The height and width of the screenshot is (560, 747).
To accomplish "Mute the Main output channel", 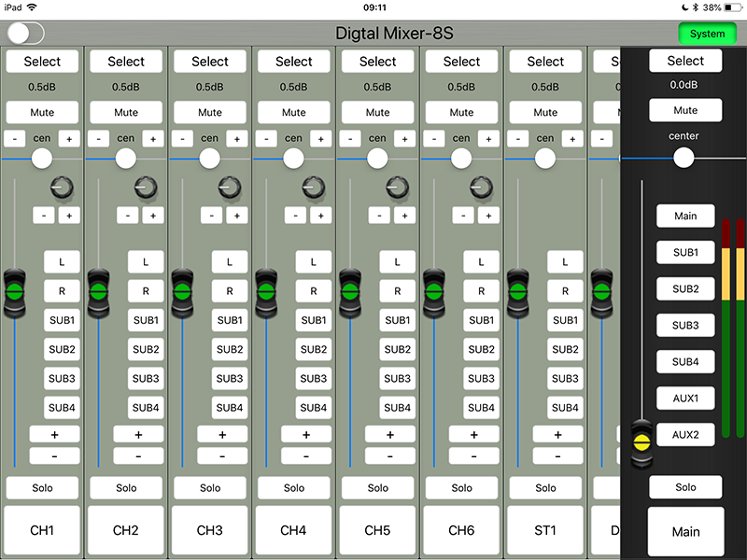I will pyautogui.click(x=685, y=110).
